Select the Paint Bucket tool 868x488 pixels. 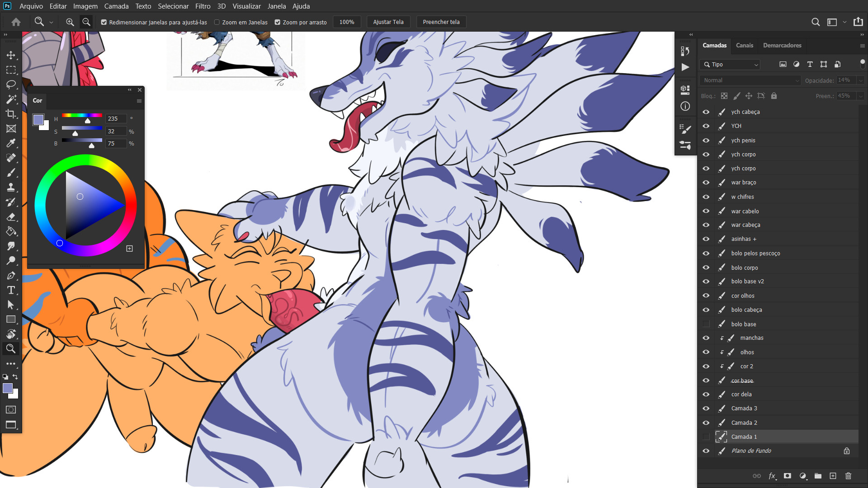click(x=11, y=231)
